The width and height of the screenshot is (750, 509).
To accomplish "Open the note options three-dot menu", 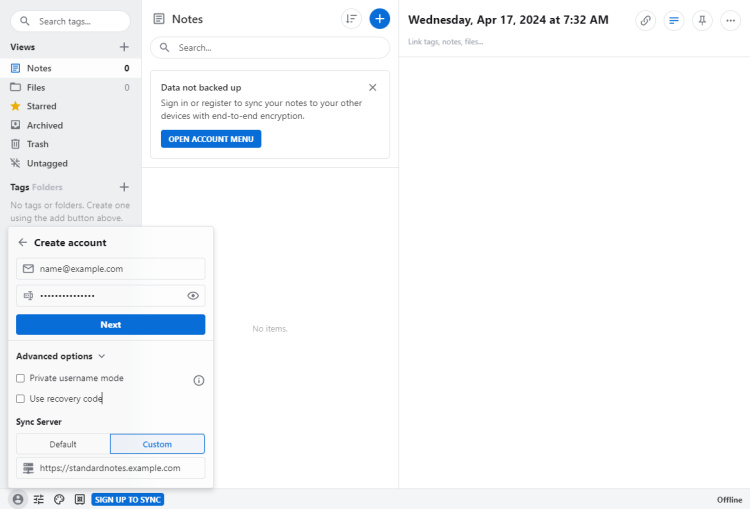I will 731,20.
